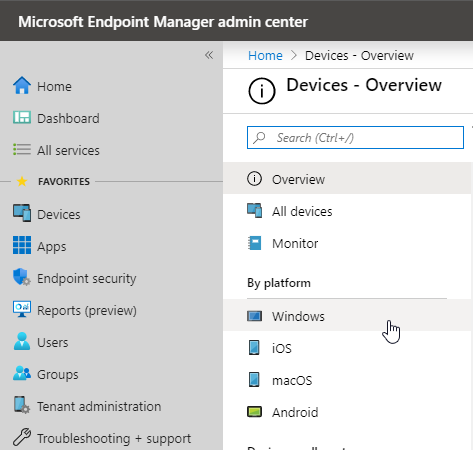Open the Groups icon
This screenshot has width=473, height=450.
[22, 373]
